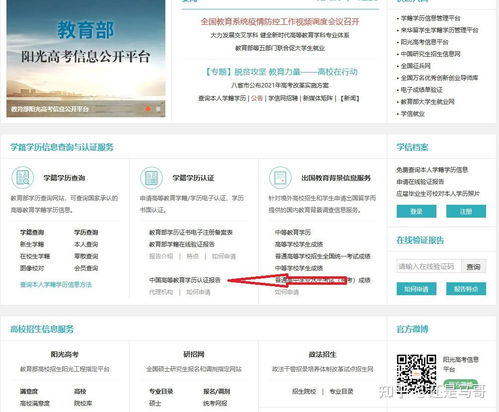
Task: Open 中国高等教育学历认证报告 link
Action: 185,280
